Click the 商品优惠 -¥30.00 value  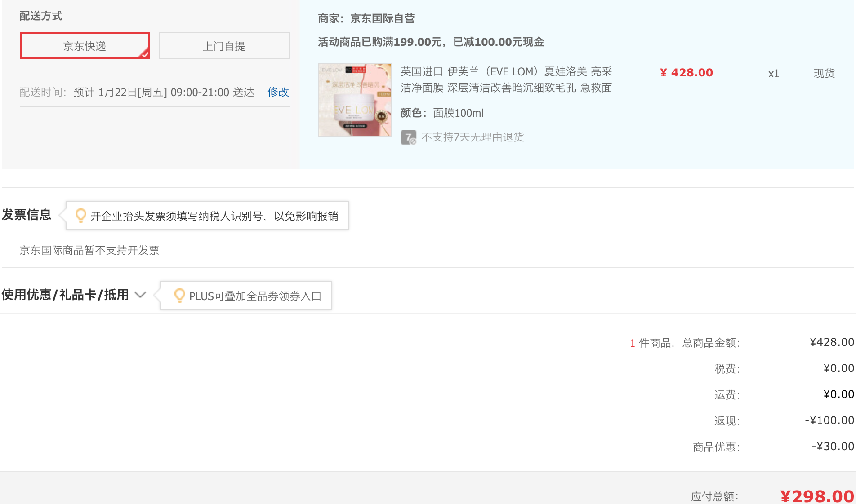click(833, 447)
